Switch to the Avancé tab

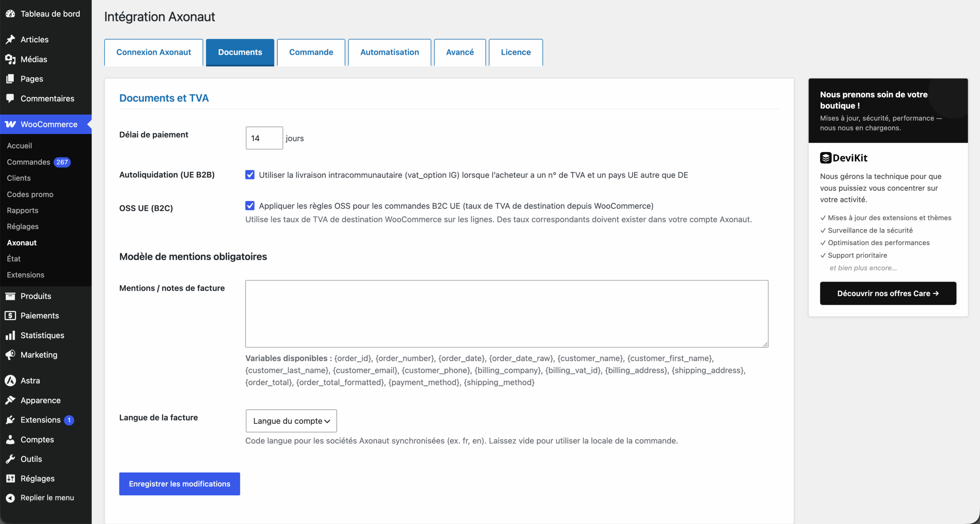click(x=460, y=52)
